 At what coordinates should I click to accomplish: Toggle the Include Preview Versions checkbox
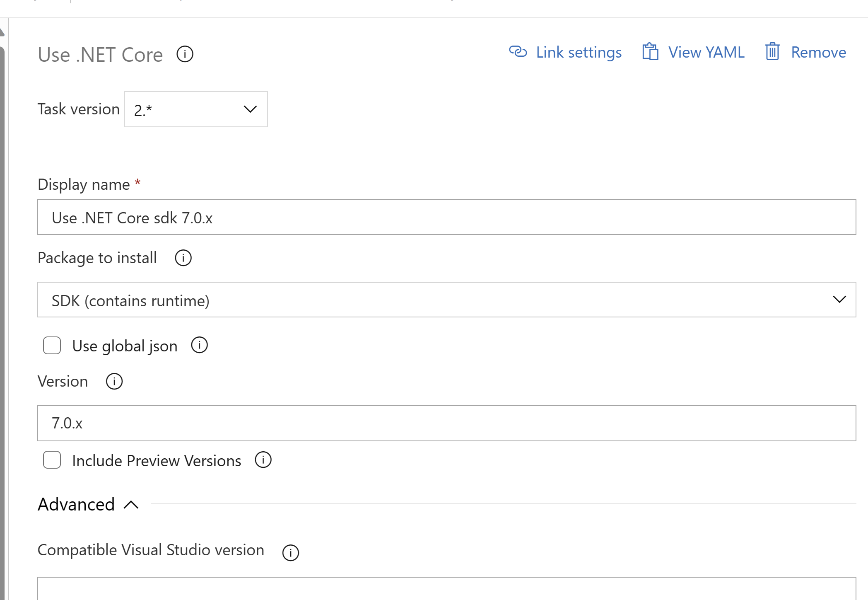click(x=52, y=460)
